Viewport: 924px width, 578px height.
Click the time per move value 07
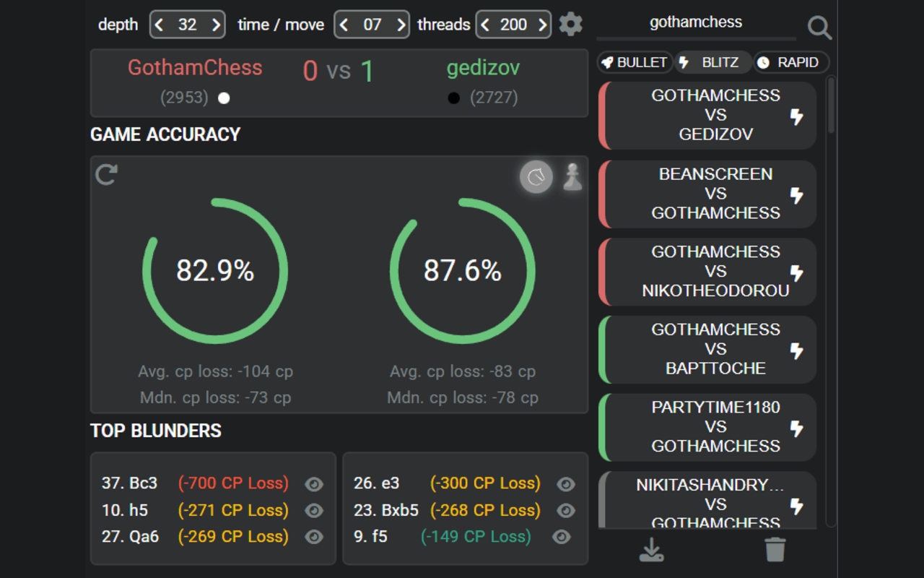(x=372, y=25)
